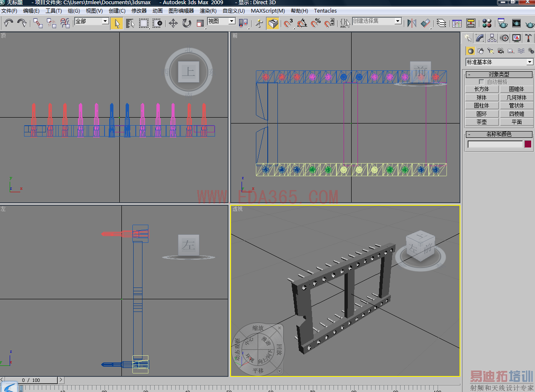Toggle the 自动栅格 checkbox
The width and height of the screenshot is (535, 392).
481,82
